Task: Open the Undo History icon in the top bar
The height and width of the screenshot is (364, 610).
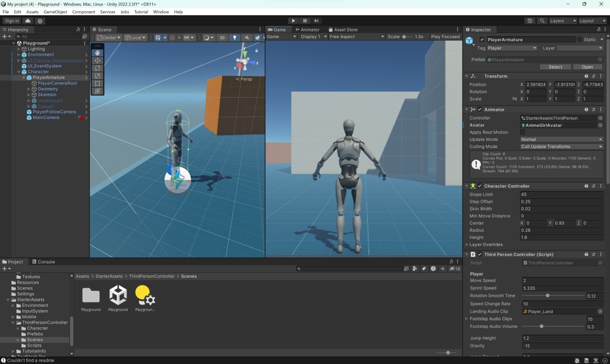Action: [530, 21]
